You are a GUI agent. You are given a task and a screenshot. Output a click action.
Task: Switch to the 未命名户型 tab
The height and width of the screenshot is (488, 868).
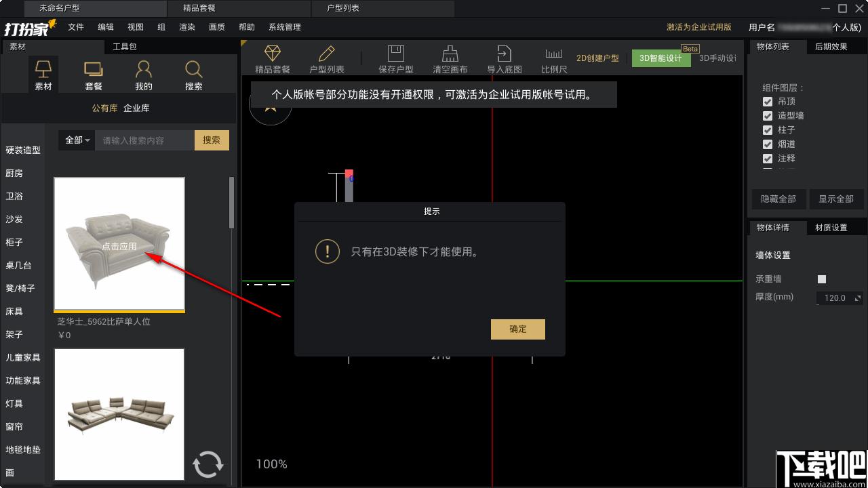click(x=96, y=8)
